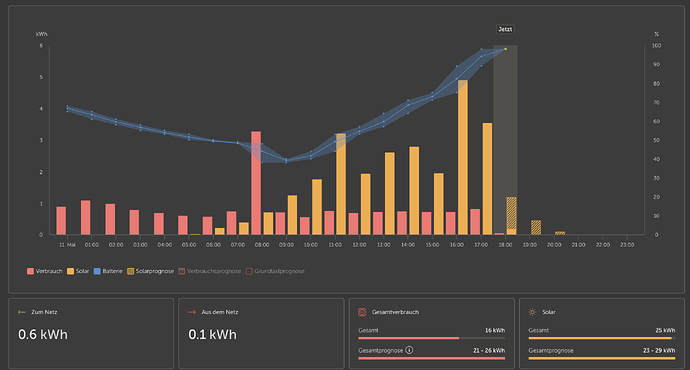Click the kWh left axis unit label

point(41,34)
